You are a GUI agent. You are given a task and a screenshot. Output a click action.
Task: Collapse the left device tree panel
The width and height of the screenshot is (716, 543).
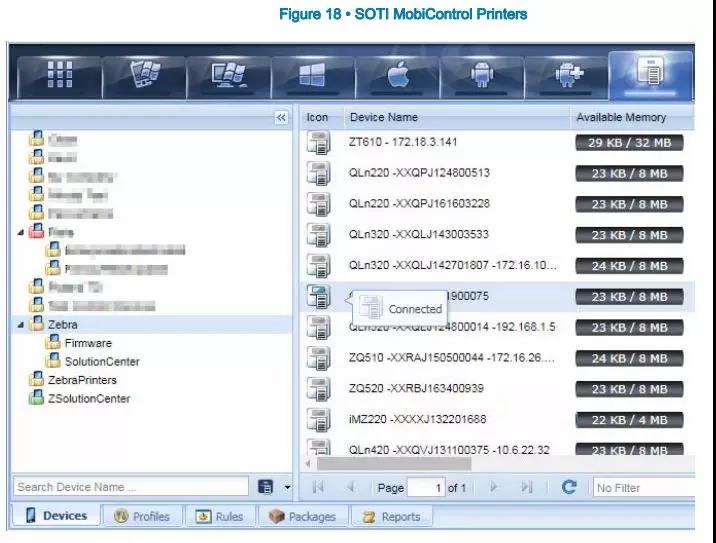tap(281, 117)
